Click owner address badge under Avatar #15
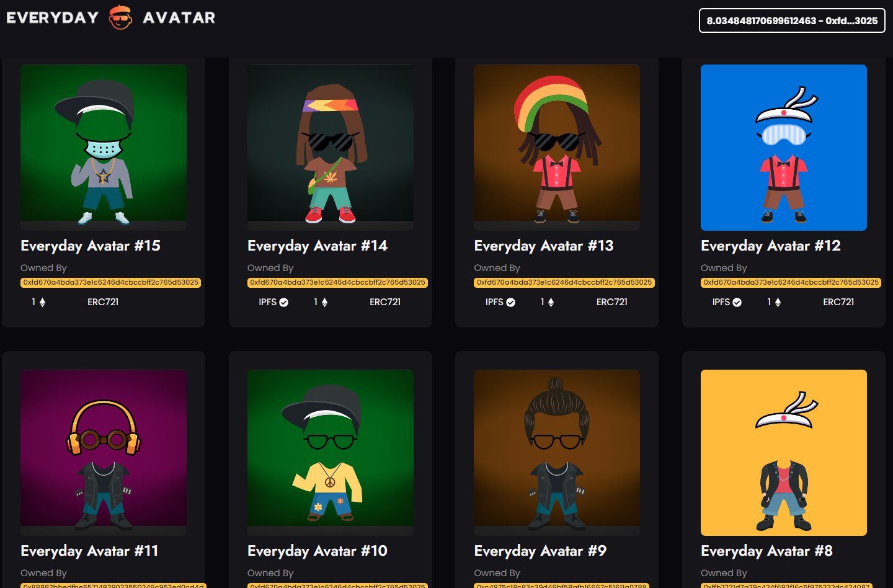 (x=111, y=282)
